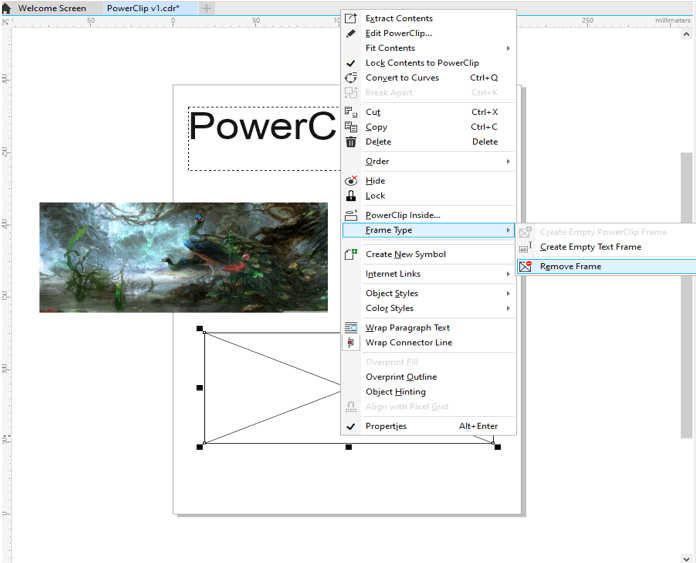
Task: Open the Internet Links submenu arrow
Action: click(x=508, y=274)
